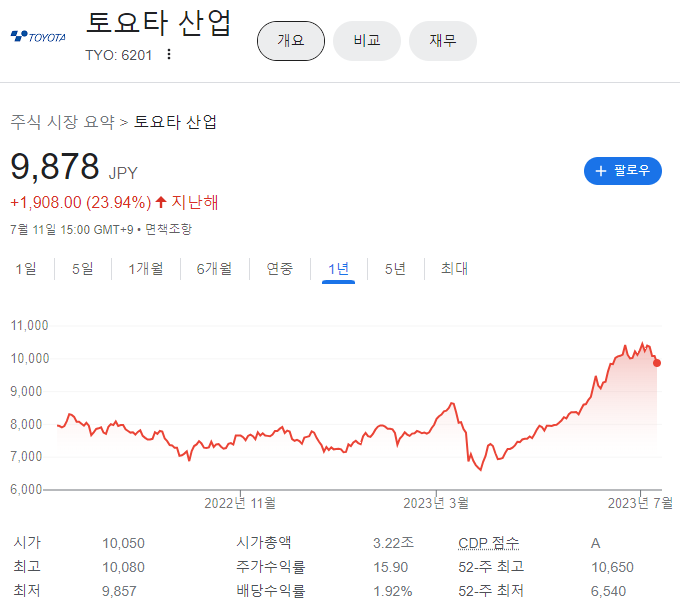This screenshot has height=607, width=680.
Task: Select the 1년 chart range
Action: [x=338, y=270]
